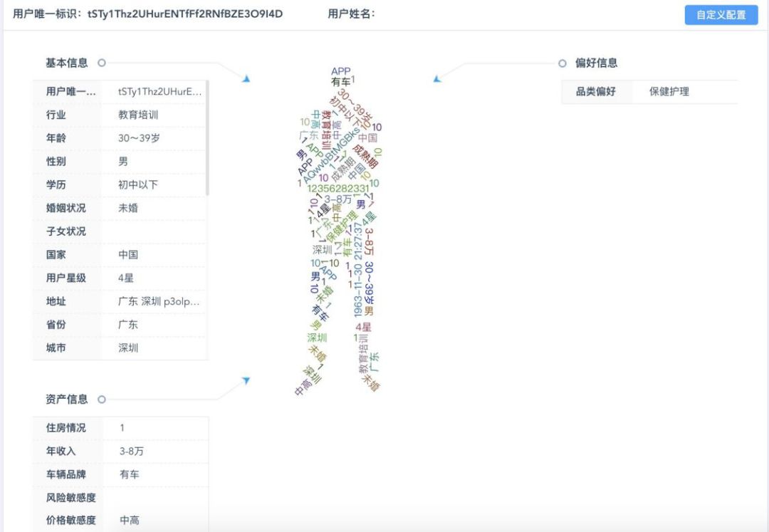769x532 pixels.
Task: Click the user ID value in the top header
Action: tap(185, 14)
